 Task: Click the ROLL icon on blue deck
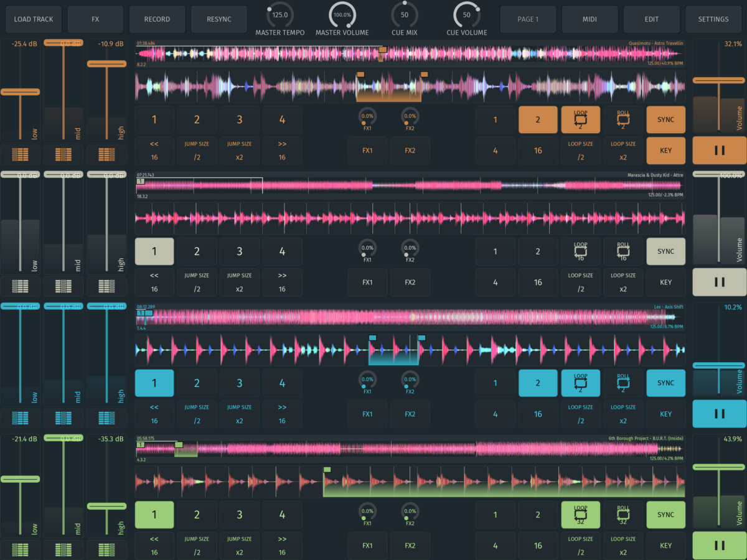click(623, 383)
